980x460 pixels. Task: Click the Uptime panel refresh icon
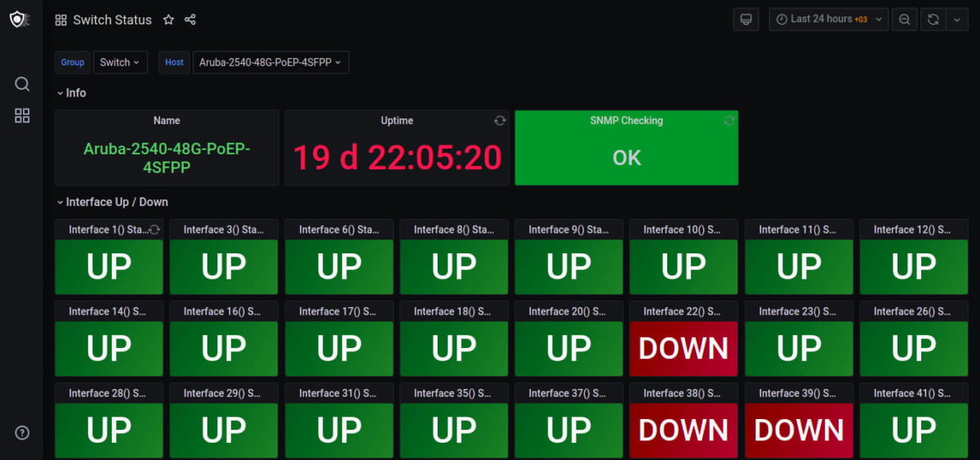(500, 121)
